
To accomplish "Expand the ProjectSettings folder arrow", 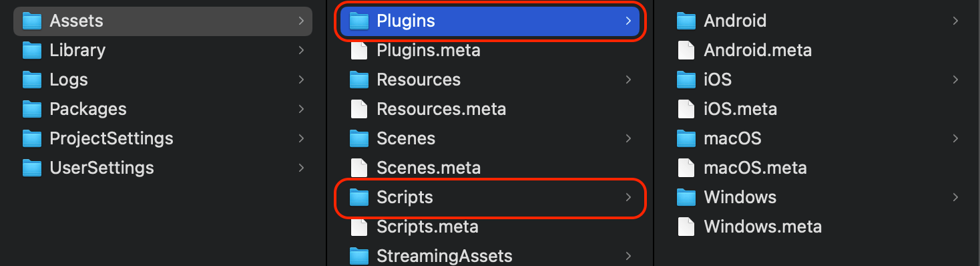I will tap(302, 138).
